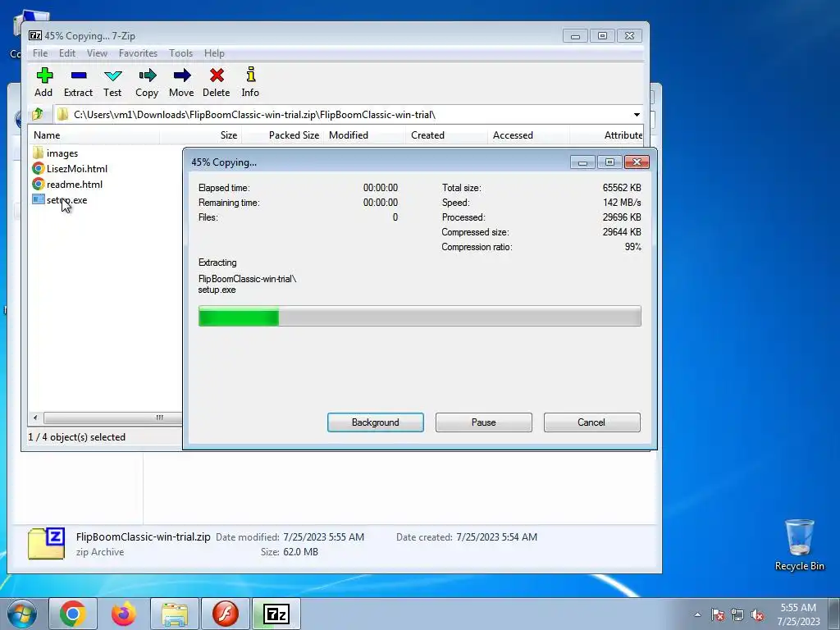Click the Delete toolbar icon
This screenshot has height=630, width=840.
(x=217, y=75)
